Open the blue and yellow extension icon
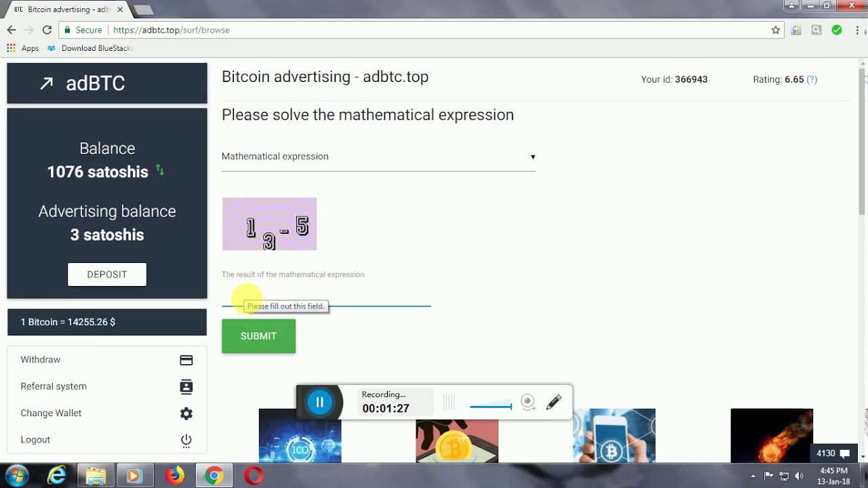The height and width of the screenshot is (488, 868). click(x=797, y=30)
